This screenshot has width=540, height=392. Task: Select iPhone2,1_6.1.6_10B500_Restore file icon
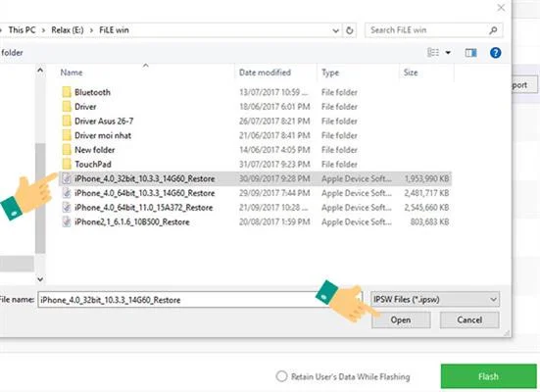[67, 221]
